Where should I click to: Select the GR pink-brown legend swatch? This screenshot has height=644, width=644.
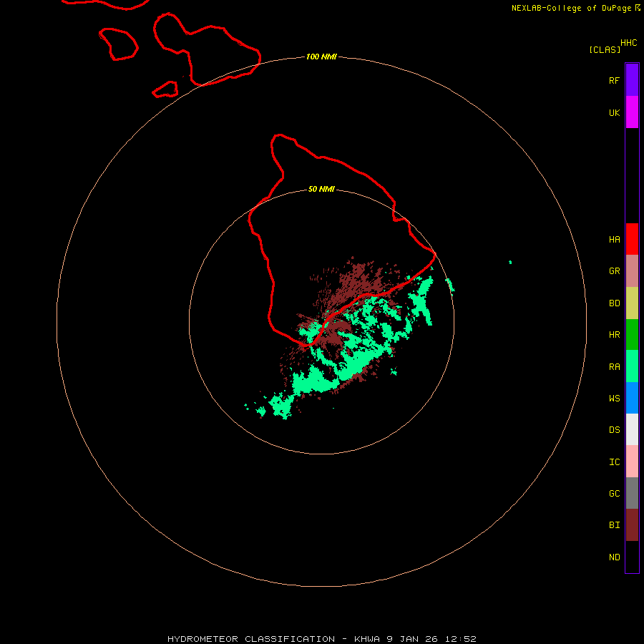coord(632,270)
